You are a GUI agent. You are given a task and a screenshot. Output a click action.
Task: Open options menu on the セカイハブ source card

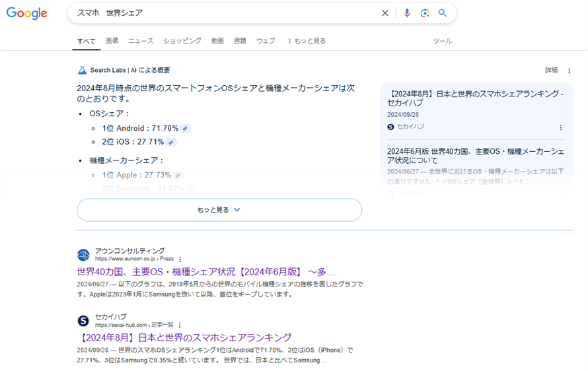[x=561, y=127]
